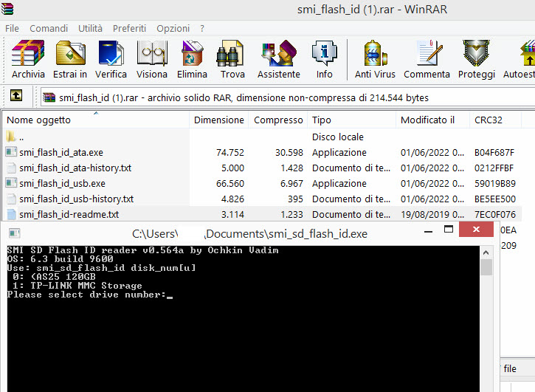The height and width of the screenshot is (392, 535).
Task: Open the Opzioni menu
Action: 173,28
